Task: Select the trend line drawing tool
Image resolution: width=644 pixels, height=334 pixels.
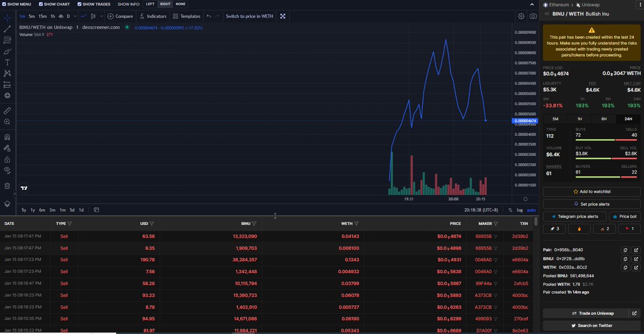Action: [8, 29]
